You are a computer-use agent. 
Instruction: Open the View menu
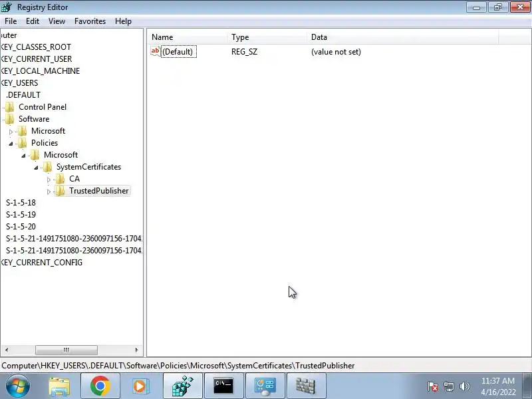tap(57, 21)
